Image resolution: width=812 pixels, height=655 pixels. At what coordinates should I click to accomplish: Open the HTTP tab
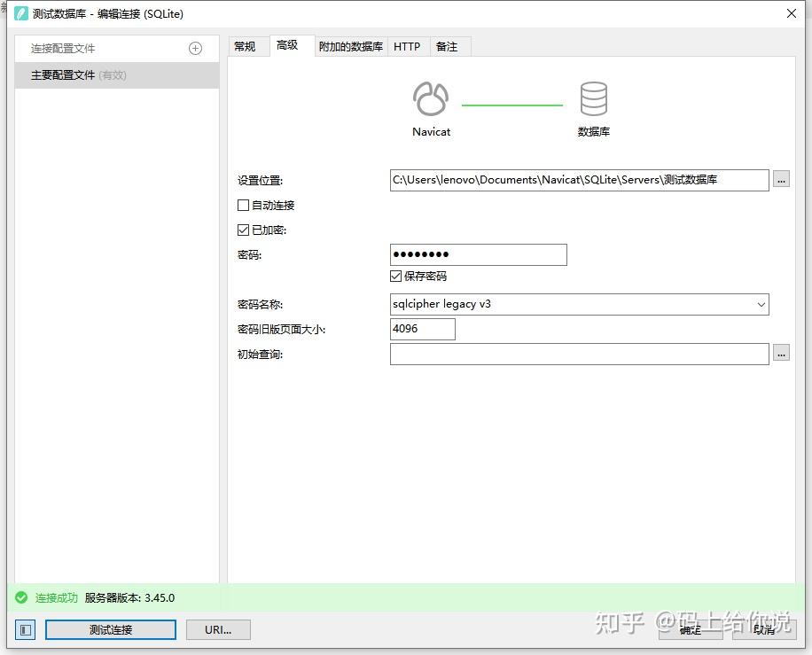[x=407, y=46]
